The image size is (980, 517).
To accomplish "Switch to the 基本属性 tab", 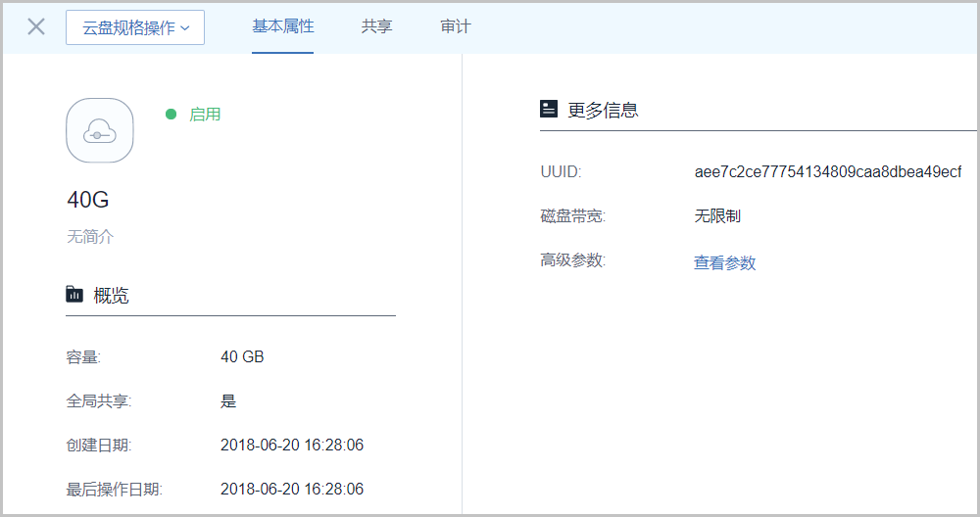I will 282,26.
